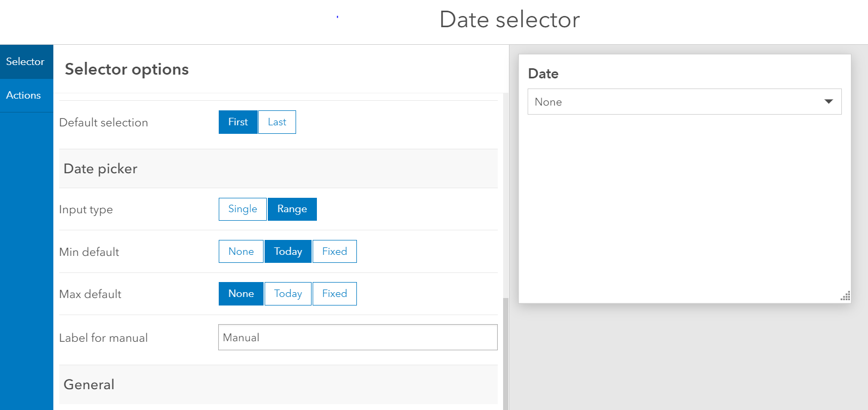Switch to the Selector tab
This screenshot has width=868, height=410.
click(x=26, y=62)
